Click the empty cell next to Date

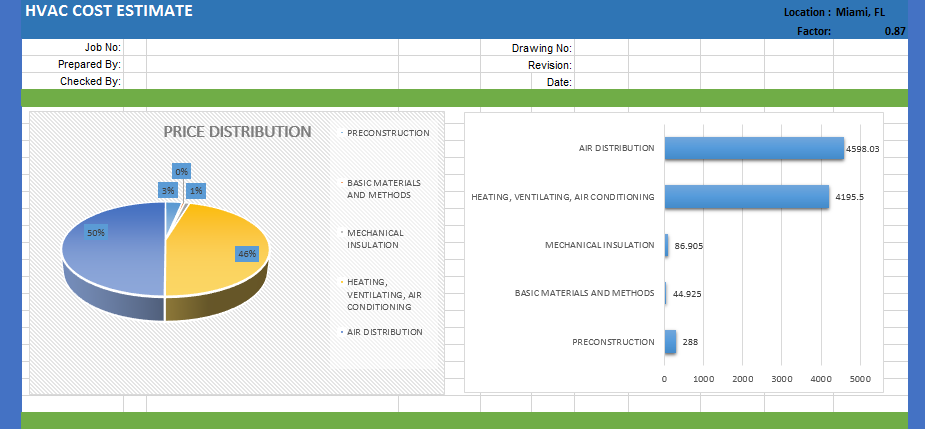(x=601, y=82)
